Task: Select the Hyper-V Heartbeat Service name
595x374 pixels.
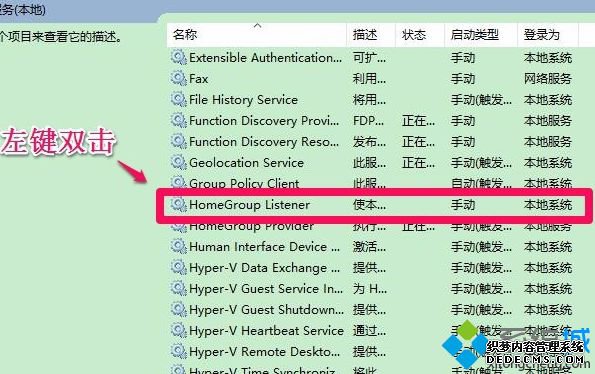Action: [x=266, y=331]
